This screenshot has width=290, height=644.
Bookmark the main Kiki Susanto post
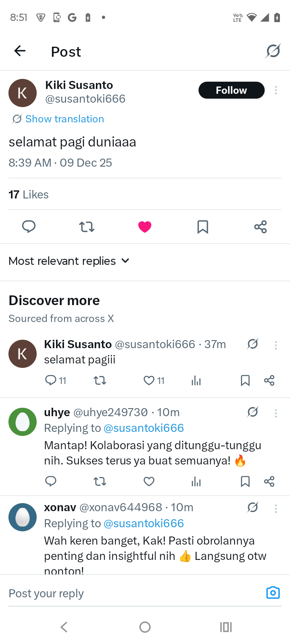(x=203, y=227)
